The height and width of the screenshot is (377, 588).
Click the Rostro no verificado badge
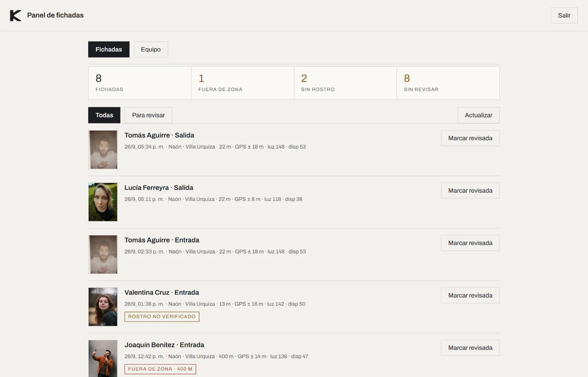pyautogui.click(x=162, y=317)
